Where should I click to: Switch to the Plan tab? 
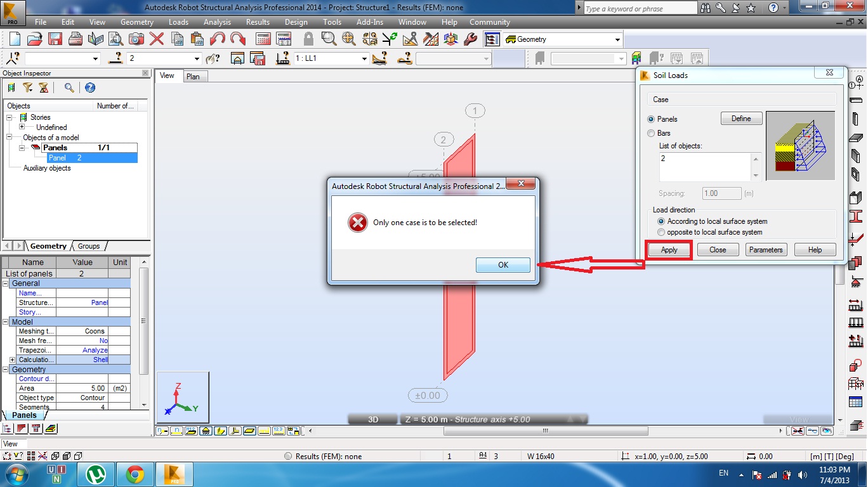[193, 76]
